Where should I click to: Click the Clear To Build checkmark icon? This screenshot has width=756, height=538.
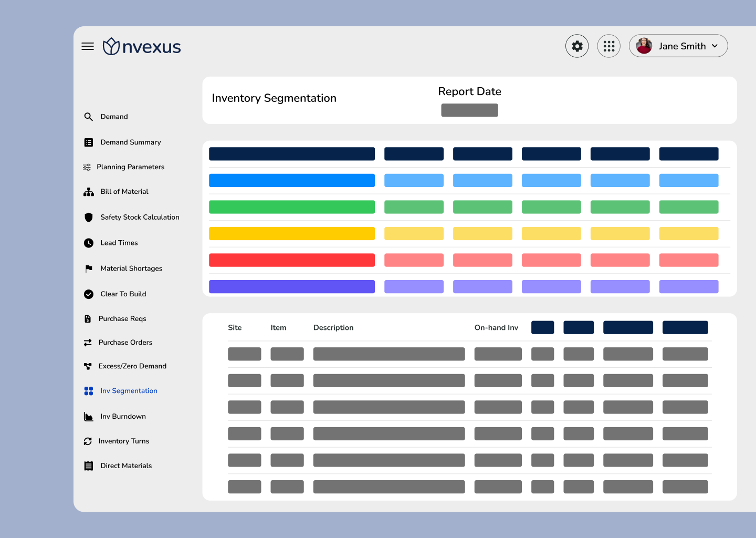[x=89, y=294]
